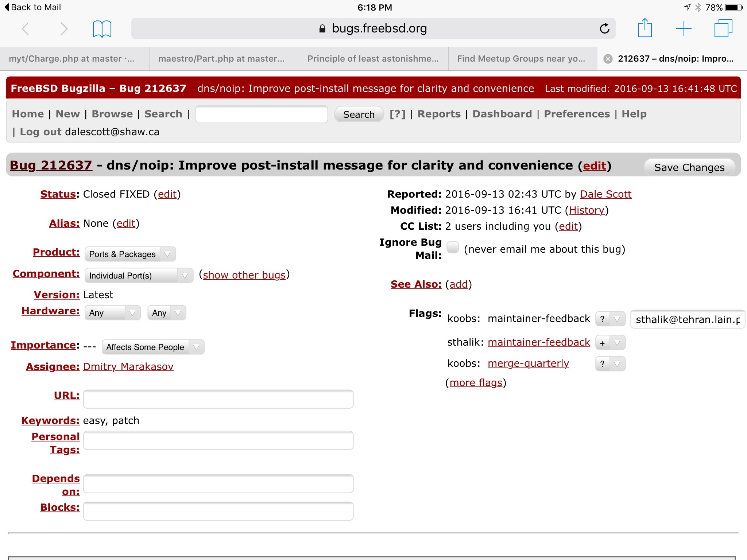Open the share sheet icon
The image size is (747, 560).
point(645,28)
